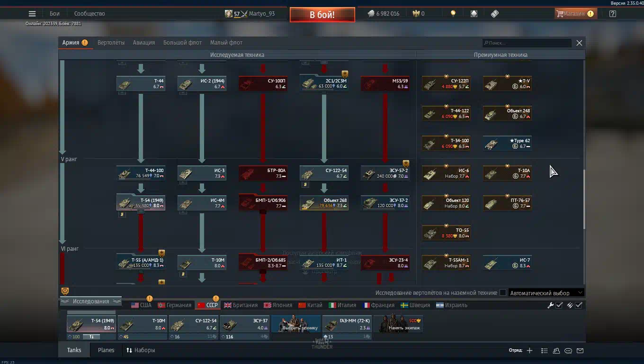Screen dimensions: 644x364
Task: Switch to the Вертолёты tab
Action: (111, 43)
